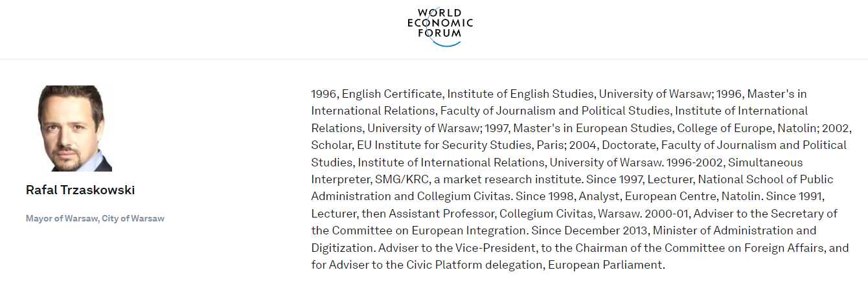This screenshot has height=303, width=868.
Task: Click the blue arc under the WEF logo
Action: (448, 43)
